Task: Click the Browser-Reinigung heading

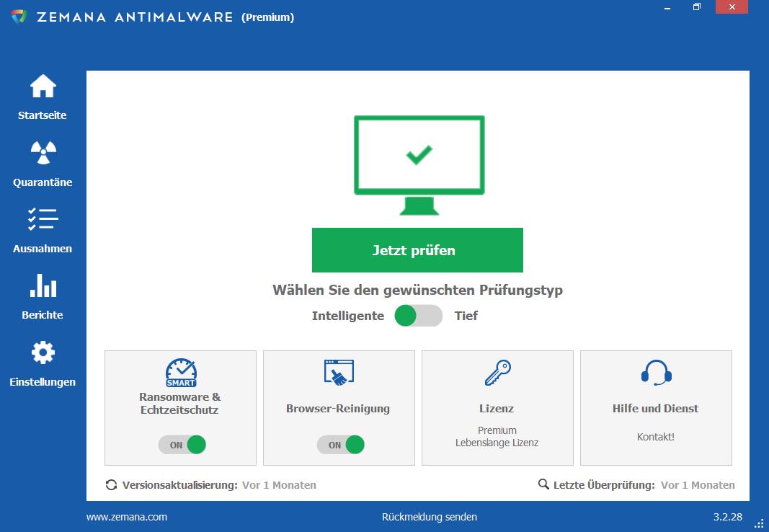Action: (x=338, y=409)
